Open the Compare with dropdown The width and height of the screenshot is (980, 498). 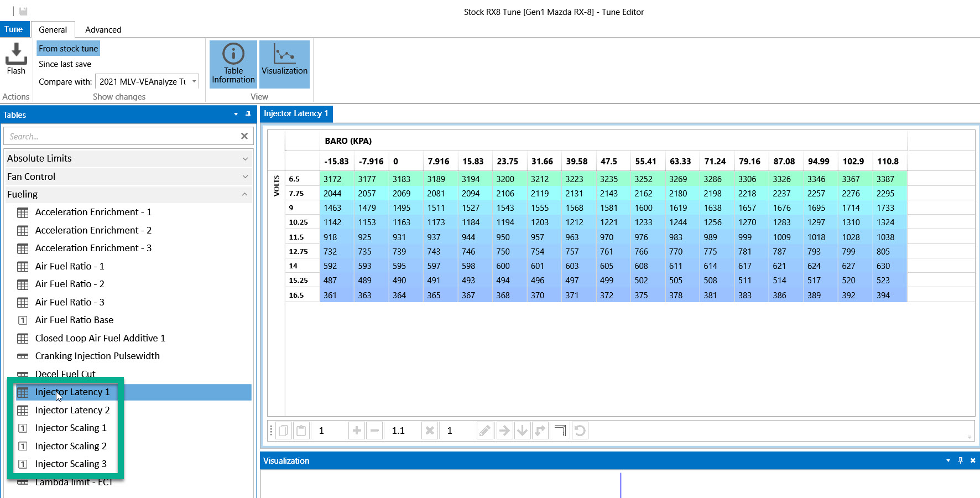pos(194,81)
